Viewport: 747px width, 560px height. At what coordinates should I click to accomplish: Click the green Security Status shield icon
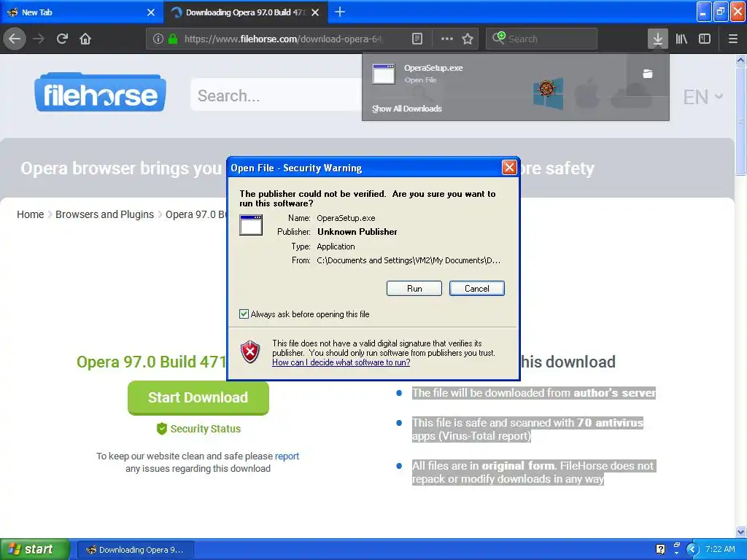point(162,429)
